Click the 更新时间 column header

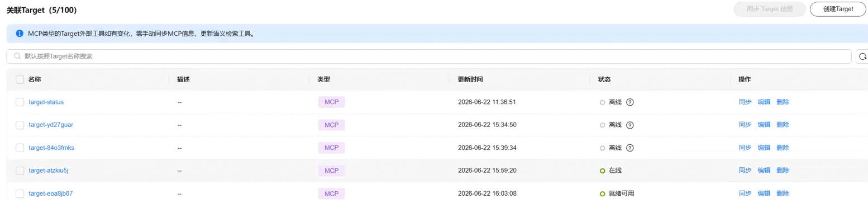click(470, 79)
